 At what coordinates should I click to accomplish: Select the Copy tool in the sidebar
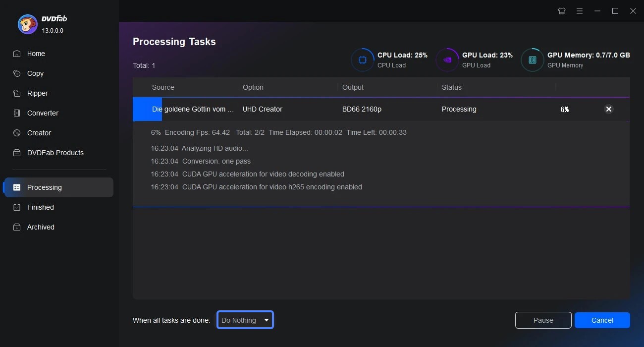pyautogui.click(x=34, y=73)
